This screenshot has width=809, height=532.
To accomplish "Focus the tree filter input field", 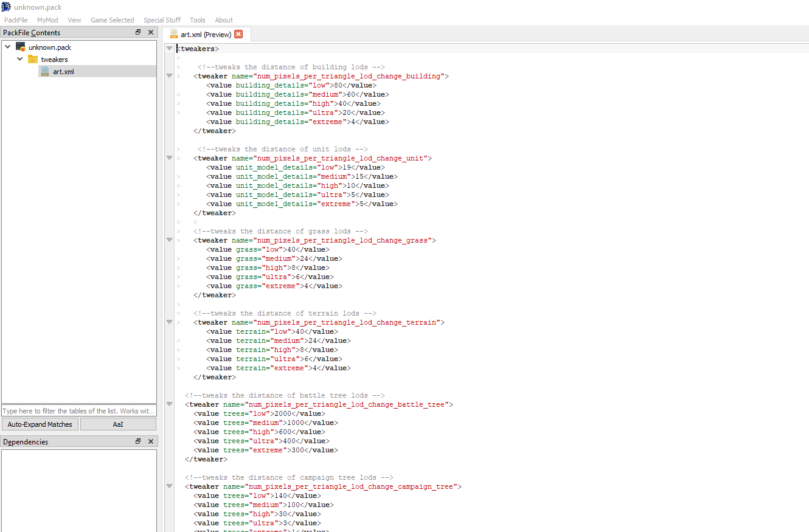I will [79, 411].
